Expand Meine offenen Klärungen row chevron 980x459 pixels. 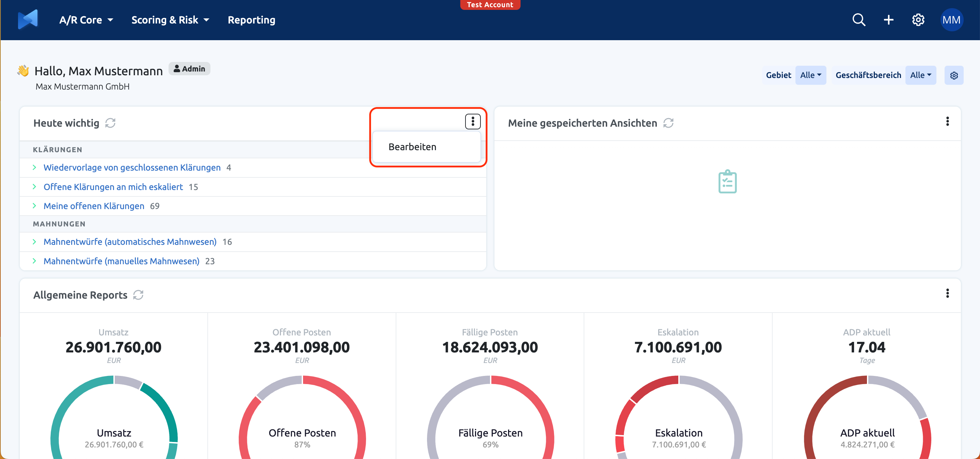35,206
